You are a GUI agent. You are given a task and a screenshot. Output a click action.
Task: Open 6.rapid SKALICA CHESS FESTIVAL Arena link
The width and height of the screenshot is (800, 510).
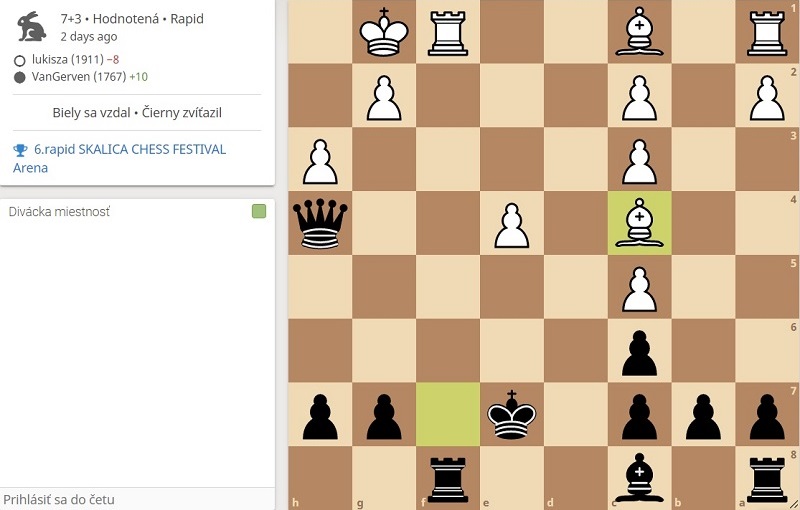[x=119, y=158]
